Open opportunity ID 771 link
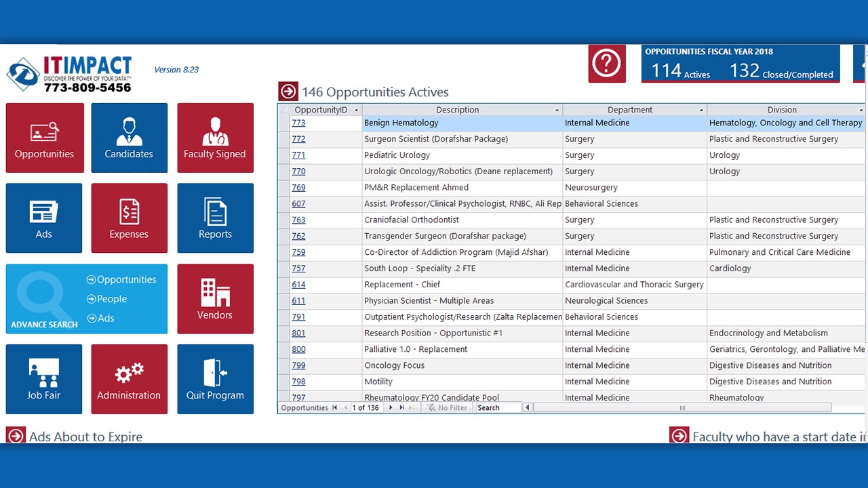The image size is (868, 488). pos(298,156)
